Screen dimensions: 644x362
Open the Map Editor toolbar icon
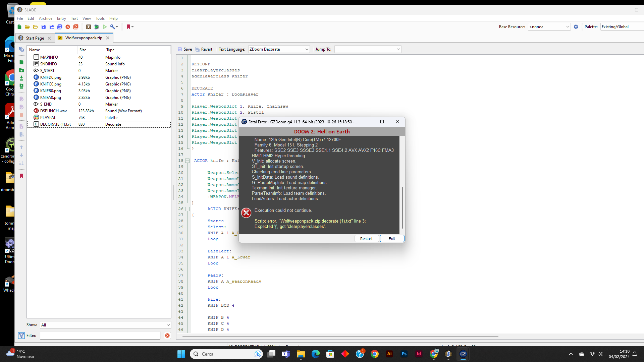click(x=97, y=27)
